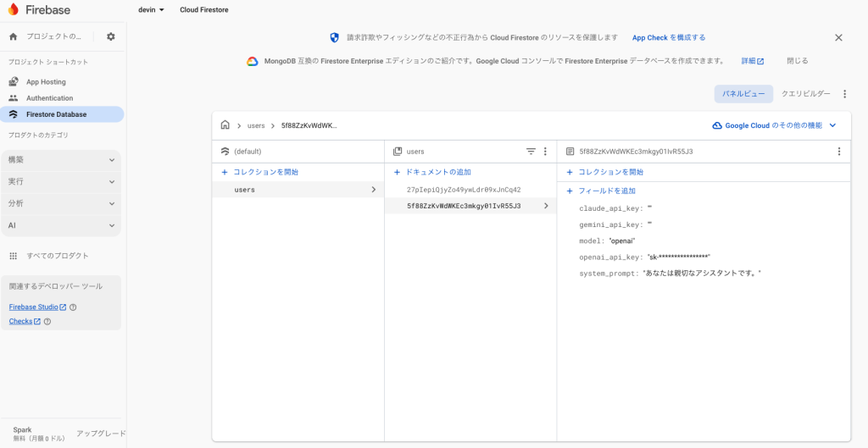Open Authentication in the sidebar
The height and width of the screenshot is (448, 868).
pyautogui.click(x=49, y=98)
